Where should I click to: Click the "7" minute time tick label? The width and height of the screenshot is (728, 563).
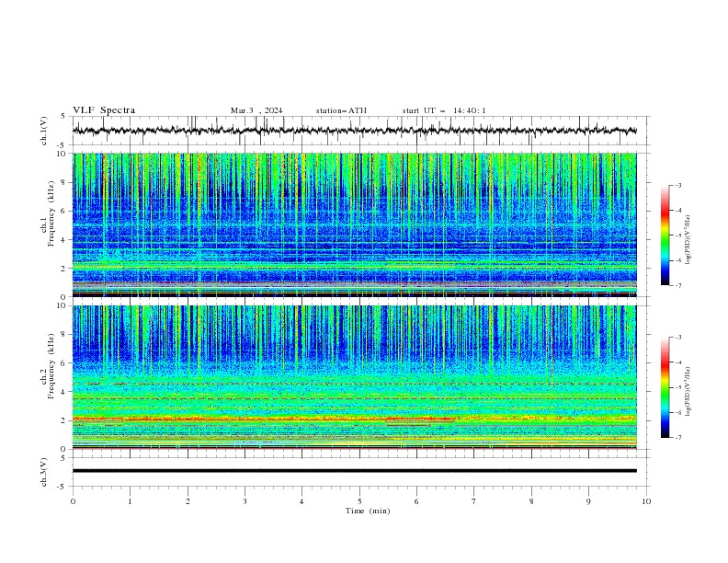[x=474, y=501]
